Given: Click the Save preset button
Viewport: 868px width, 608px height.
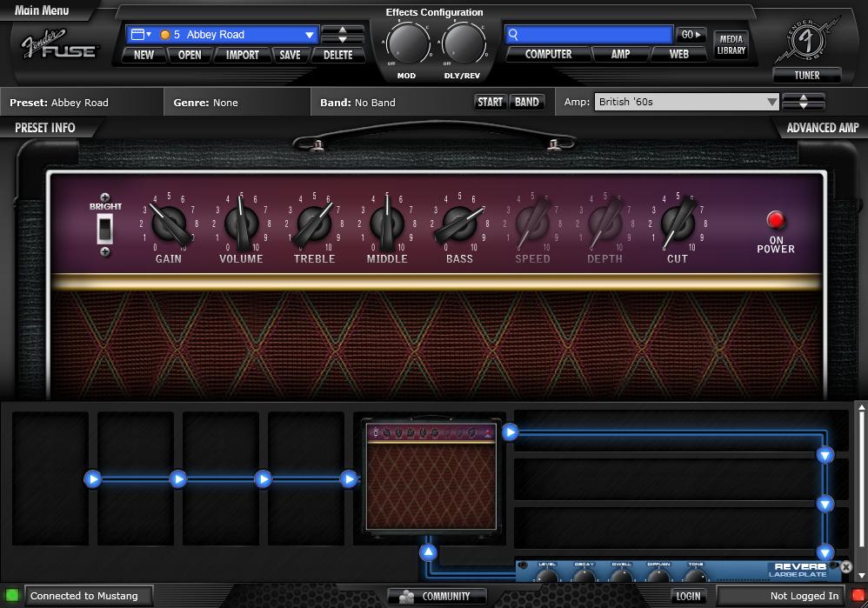Looking at the screenshot, I should 290,55.
